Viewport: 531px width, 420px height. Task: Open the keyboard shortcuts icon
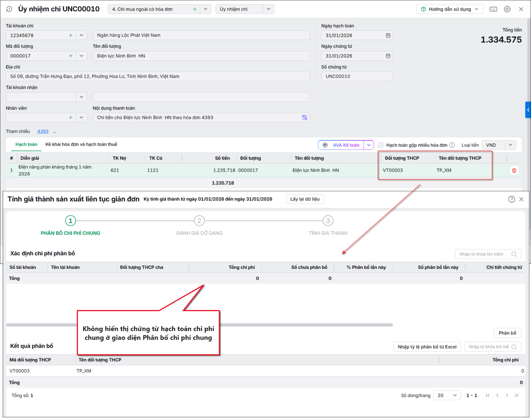point(493,9)
